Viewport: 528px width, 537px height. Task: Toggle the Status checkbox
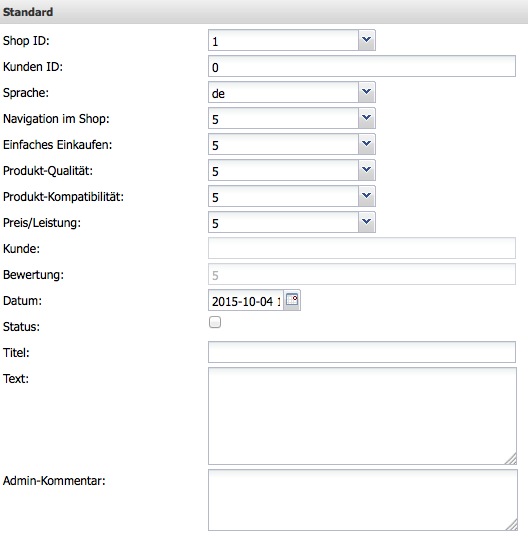[215, 322]
